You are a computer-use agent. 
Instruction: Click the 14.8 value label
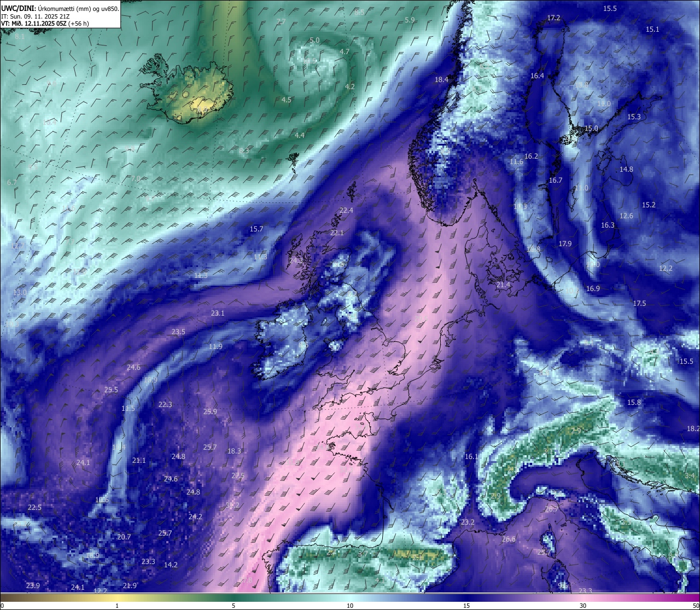[626, 170]
